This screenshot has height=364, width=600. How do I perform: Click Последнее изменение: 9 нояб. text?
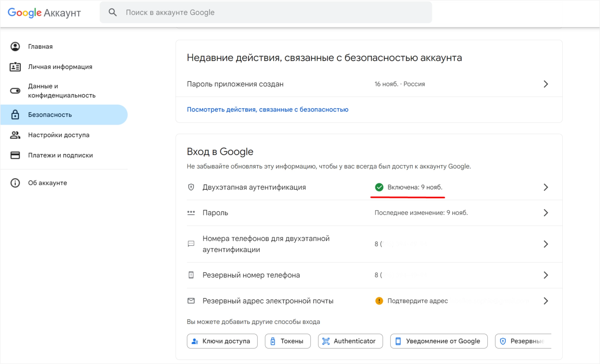click(x=421, y=213)
